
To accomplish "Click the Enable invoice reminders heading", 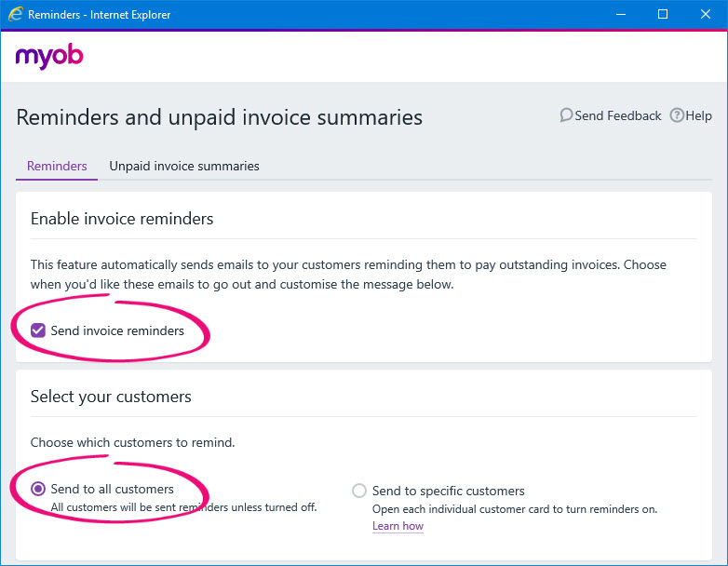I will tap(122, 219).
